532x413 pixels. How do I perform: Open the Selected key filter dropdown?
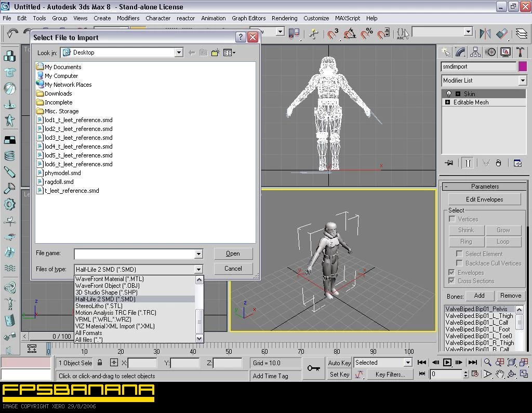(408, 363)
